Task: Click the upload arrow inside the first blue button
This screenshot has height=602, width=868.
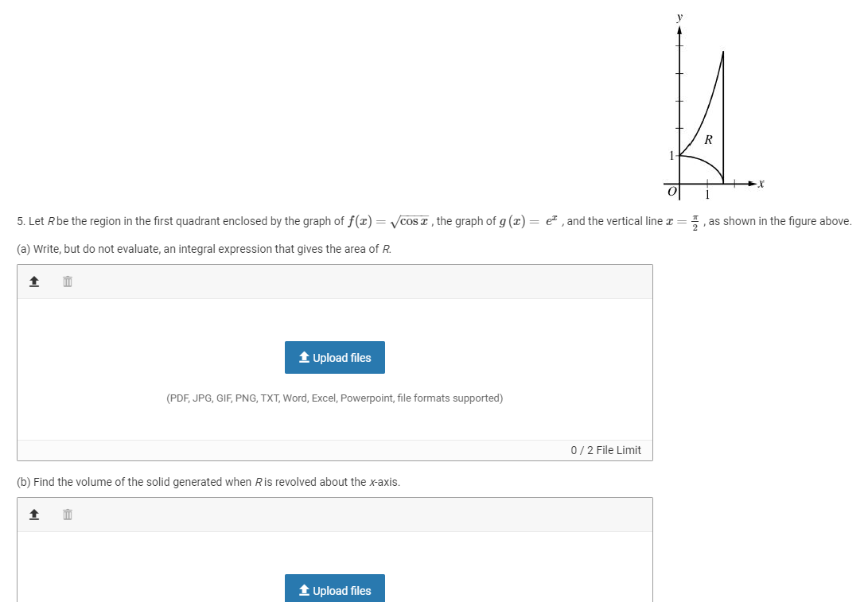Action: coord(303,357)
